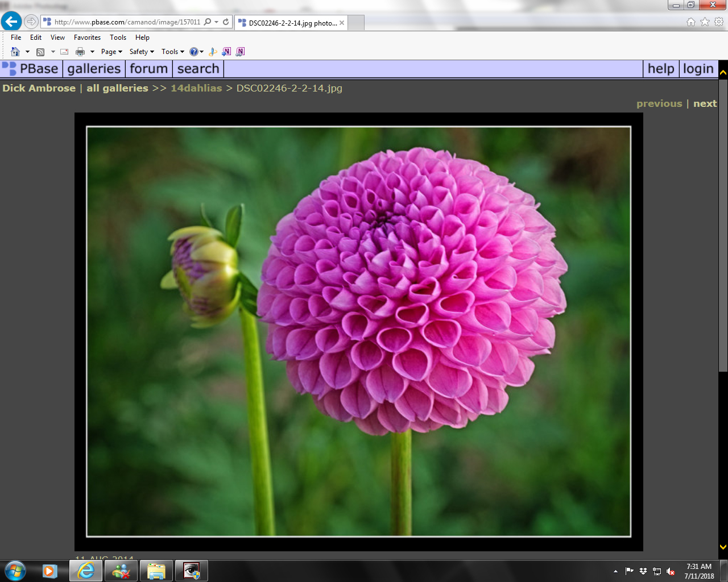The image size is (728, 582).
Task: Click the pink dahlia photo
Action: [x=359, y=332]
